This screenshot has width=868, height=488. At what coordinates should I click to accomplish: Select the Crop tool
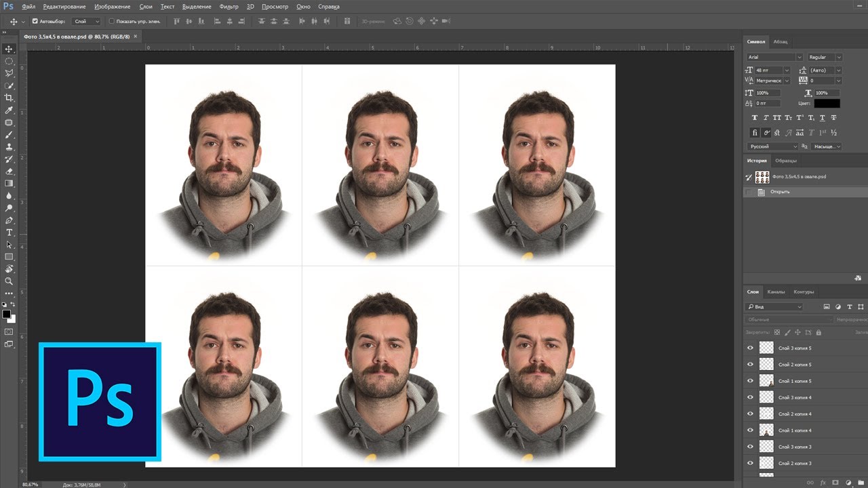coord(9,98)
